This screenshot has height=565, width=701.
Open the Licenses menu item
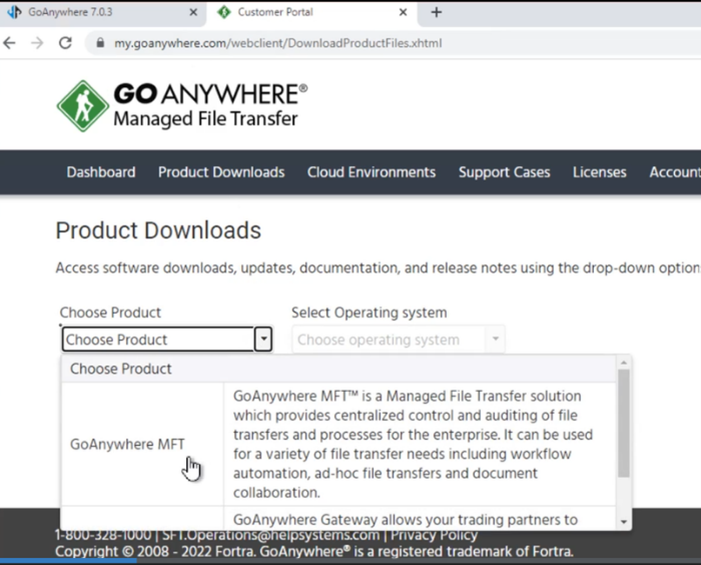pos(600,172)
